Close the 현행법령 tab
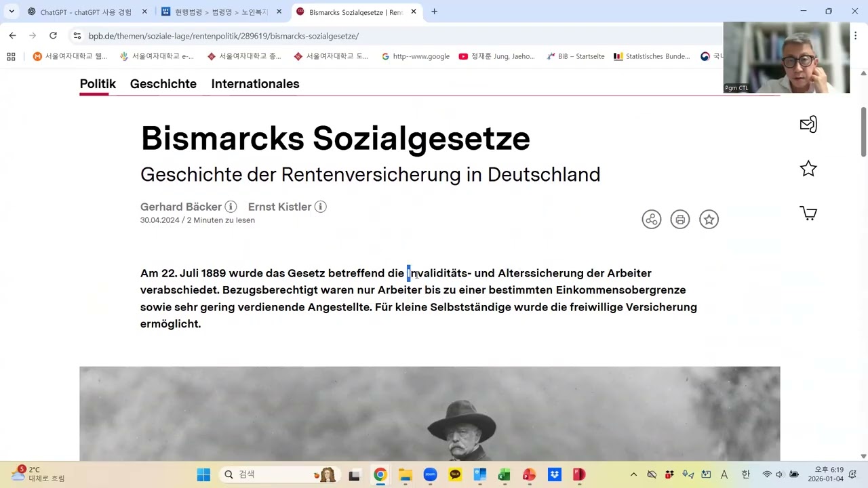 click(279, 12)
